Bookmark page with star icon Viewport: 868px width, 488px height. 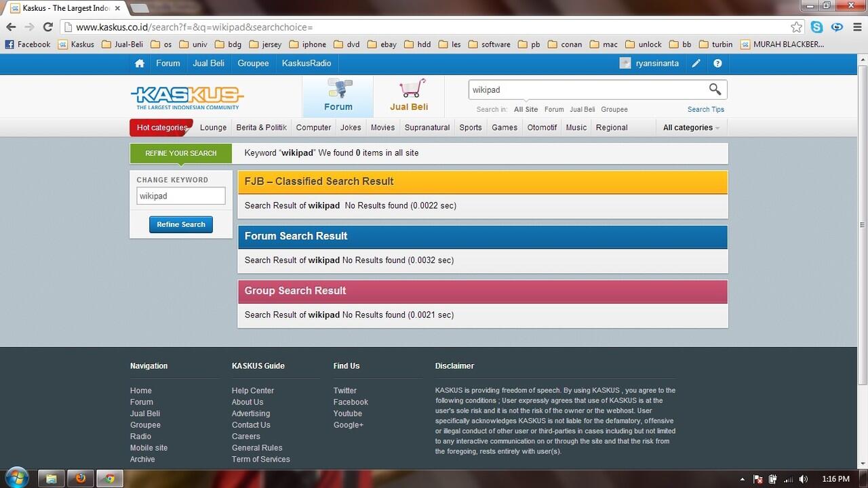click(x=796, y=27)
